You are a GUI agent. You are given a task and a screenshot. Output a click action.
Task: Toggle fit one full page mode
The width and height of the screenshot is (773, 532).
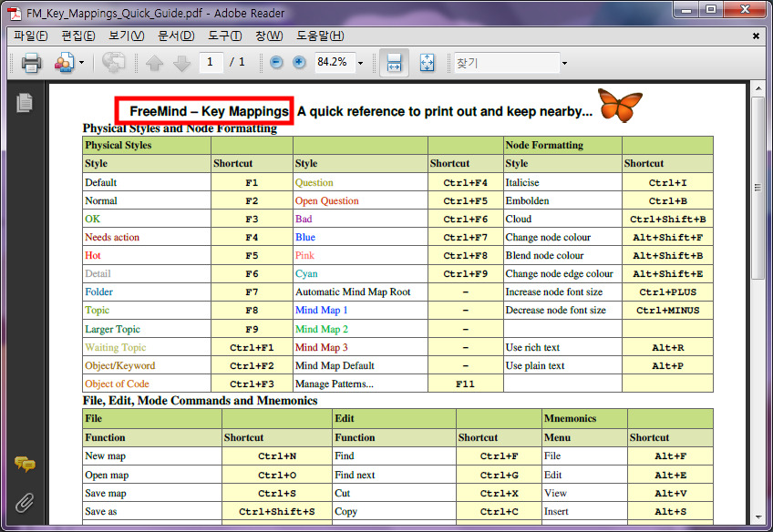[427, 63]
